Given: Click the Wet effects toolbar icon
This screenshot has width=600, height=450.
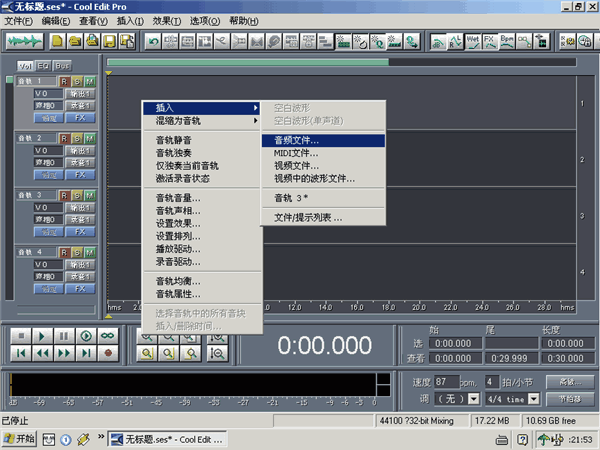Looking at the screenshot, I should (x=472, y=41).
